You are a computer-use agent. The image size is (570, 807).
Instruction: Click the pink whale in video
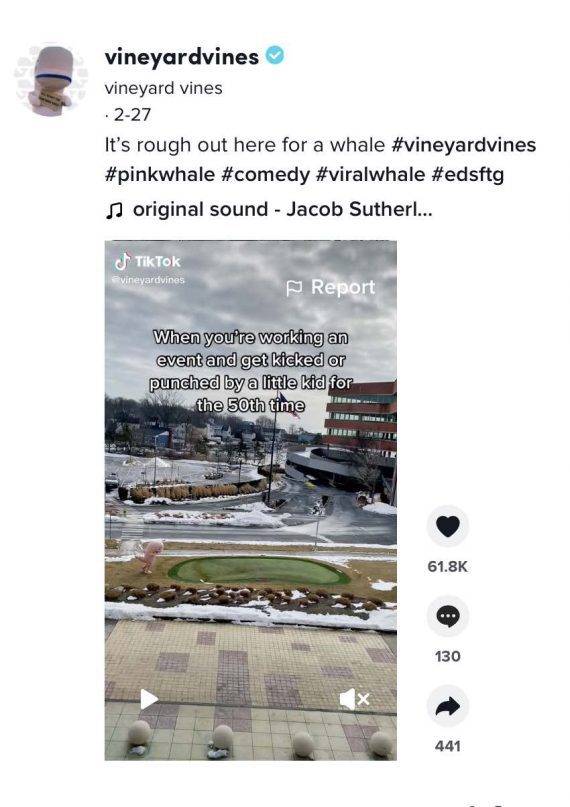(x=150, y=556)
